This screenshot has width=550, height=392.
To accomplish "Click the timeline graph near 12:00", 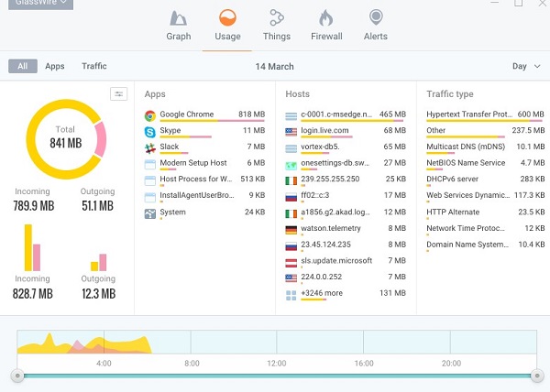I will [x=277, y=343].
